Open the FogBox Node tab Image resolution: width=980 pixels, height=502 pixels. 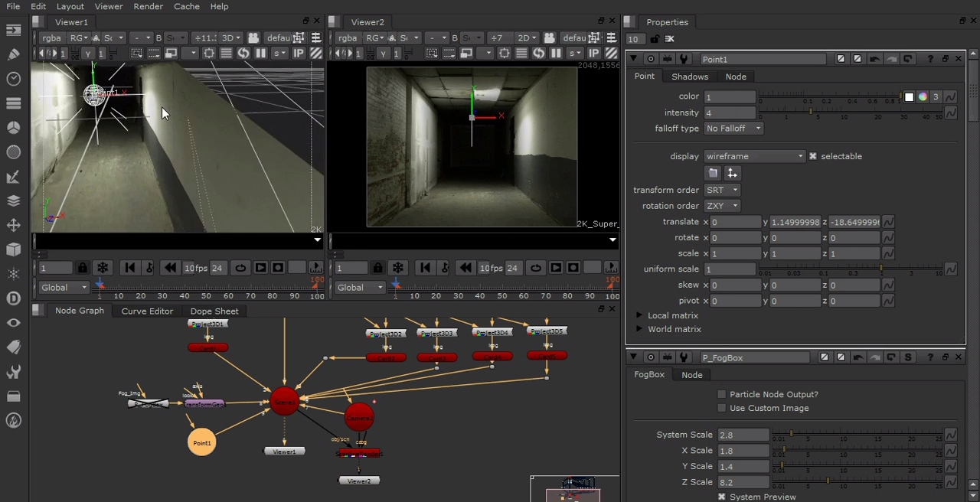[692, 375]
